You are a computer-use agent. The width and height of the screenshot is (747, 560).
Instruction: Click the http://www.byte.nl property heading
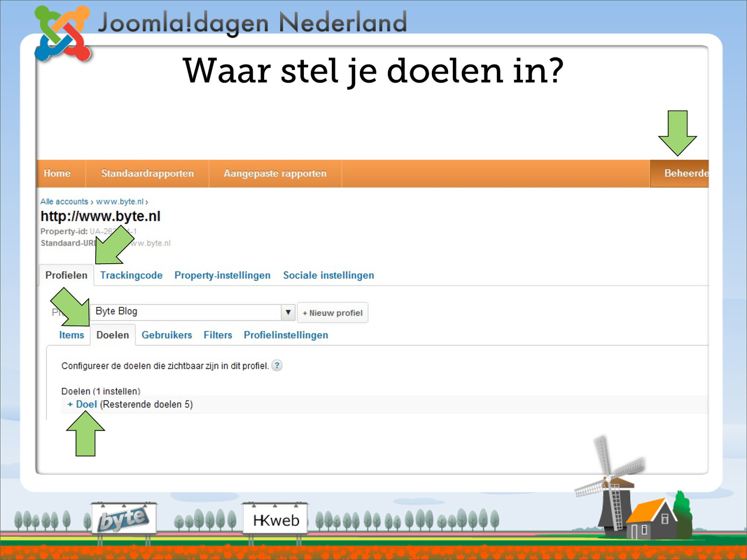pos(100,216)
